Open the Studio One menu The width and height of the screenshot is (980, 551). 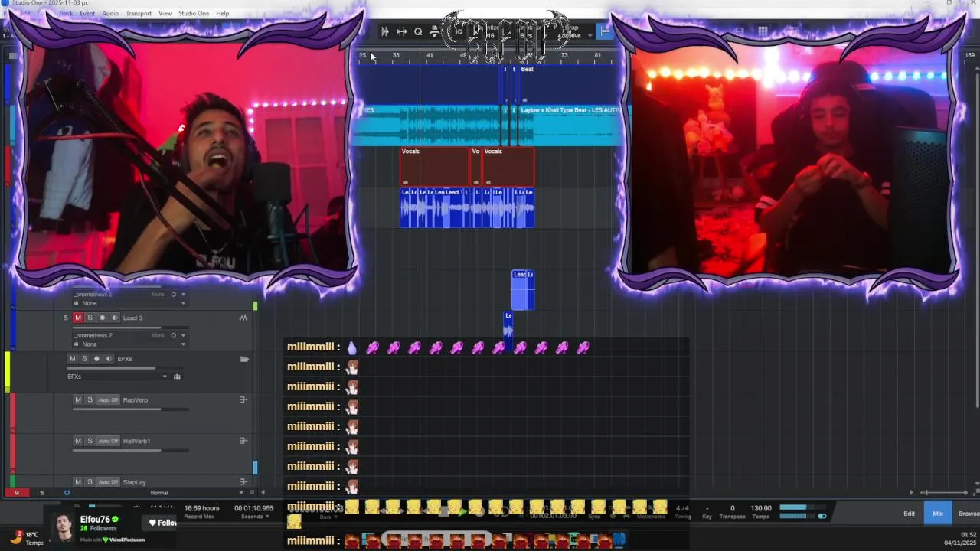click(x=194, y=14)
